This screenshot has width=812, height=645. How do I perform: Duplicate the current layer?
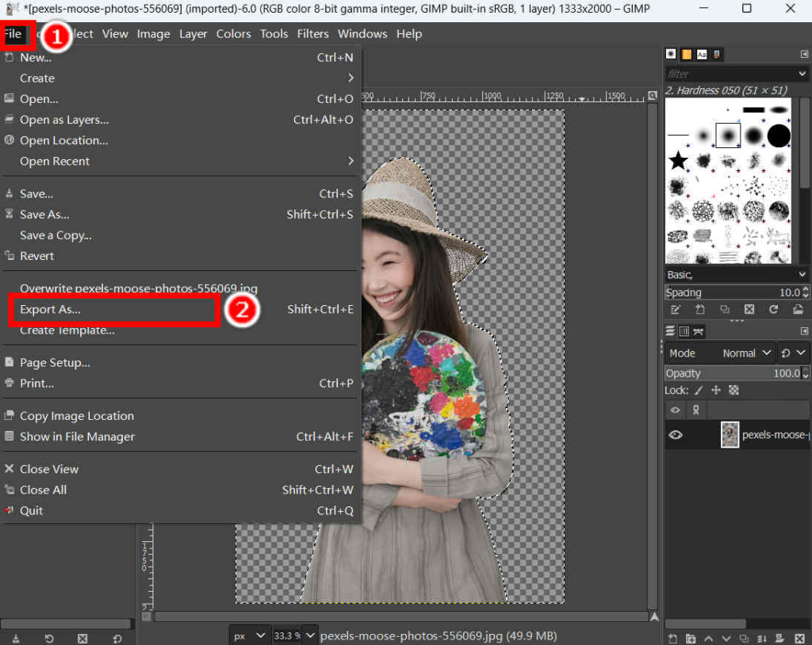(745, 638)
